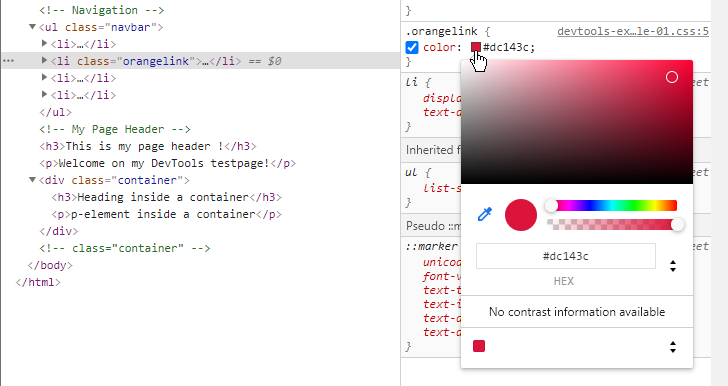Click the three dots beside orangelink element
Image resolution: width=728 pixels, height=386 pixels.
[x=8, y=61]
